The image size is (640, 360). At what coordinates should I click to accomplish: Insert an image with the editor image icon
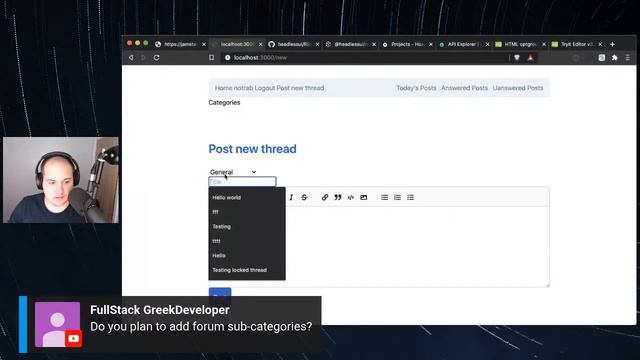click(364, 198)
